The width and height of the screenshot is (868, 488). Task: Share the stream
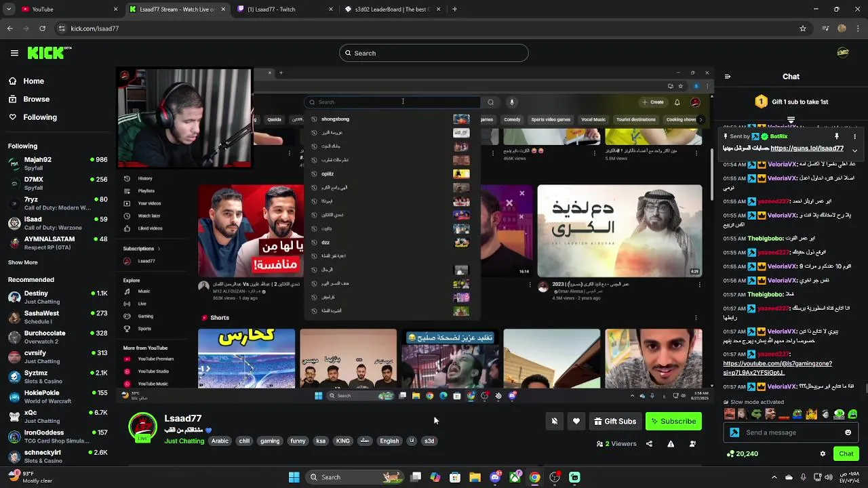coord(649,444)
